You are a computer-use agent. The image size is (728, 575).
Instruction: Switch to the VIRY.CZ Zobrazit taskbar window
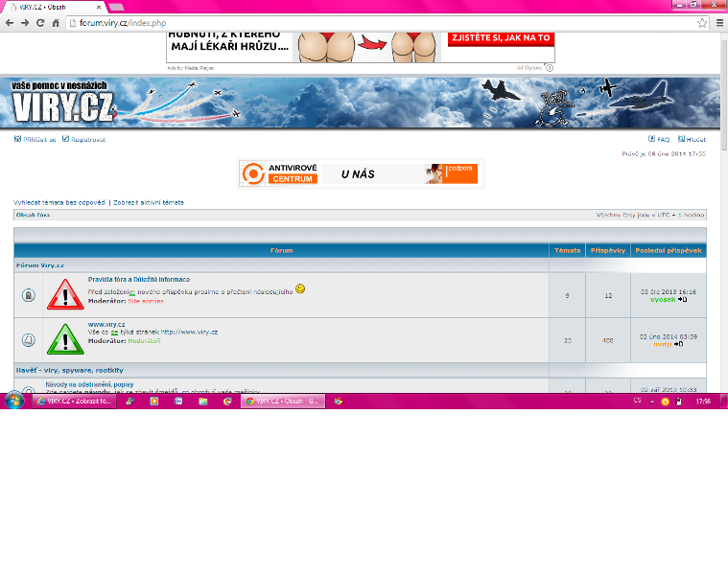tap(74, 402)
